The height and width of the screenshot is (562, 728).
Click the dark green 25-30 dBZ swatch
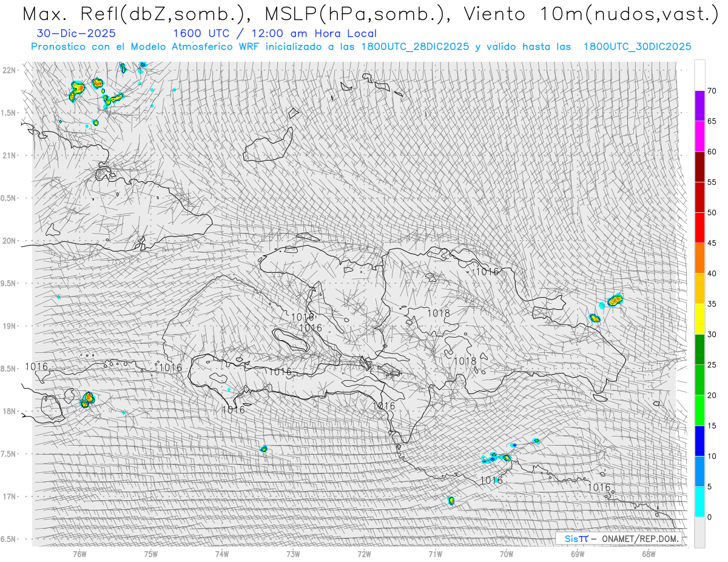(x=699, y=349)
